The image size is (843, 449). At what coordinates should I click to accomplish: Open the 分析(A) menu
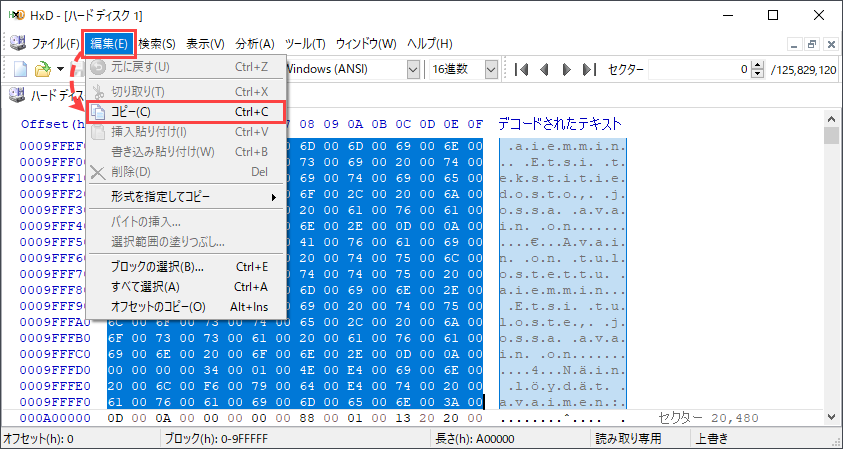pos(255,44)
